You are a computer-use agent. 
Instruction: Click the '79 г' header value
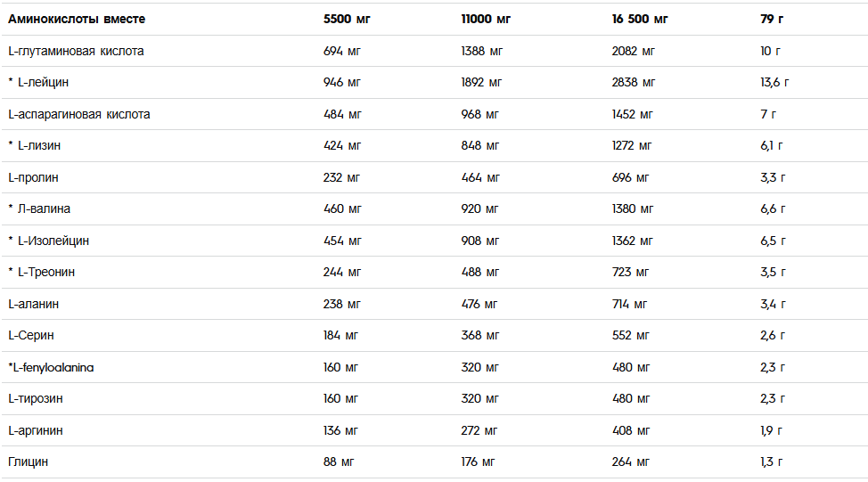coord(772,19)
